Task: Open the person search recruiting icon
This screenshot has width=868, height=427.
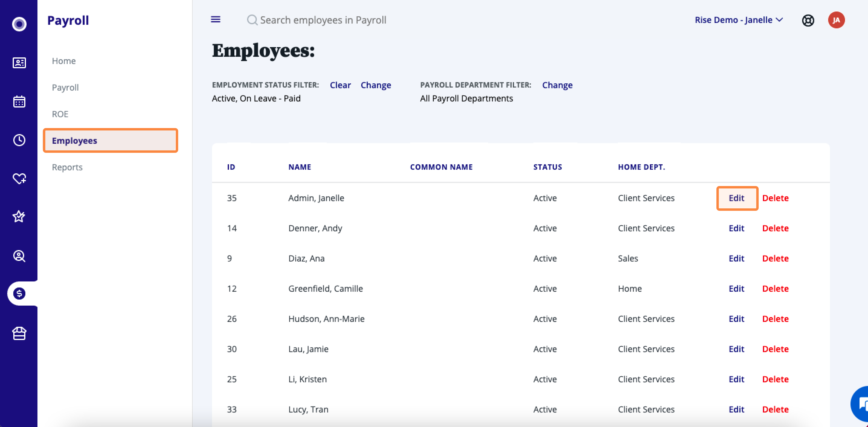Action: pos(19,256)
